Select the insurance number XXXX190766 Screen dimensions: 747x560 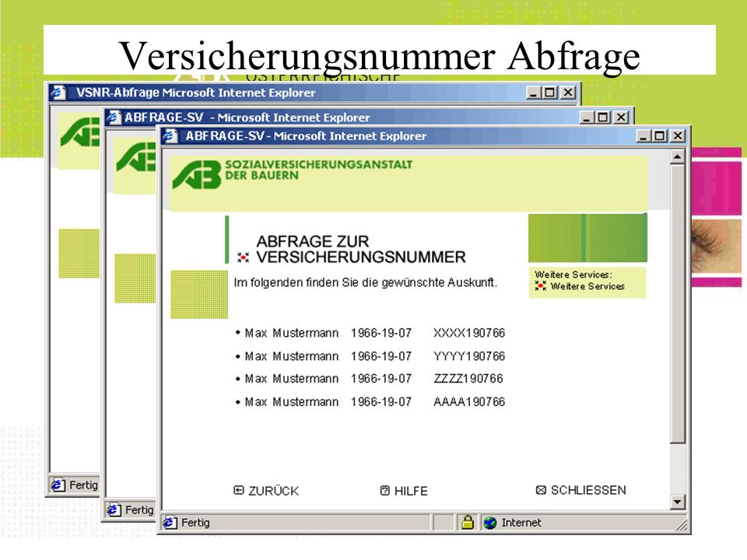click(x=469, y=333)
